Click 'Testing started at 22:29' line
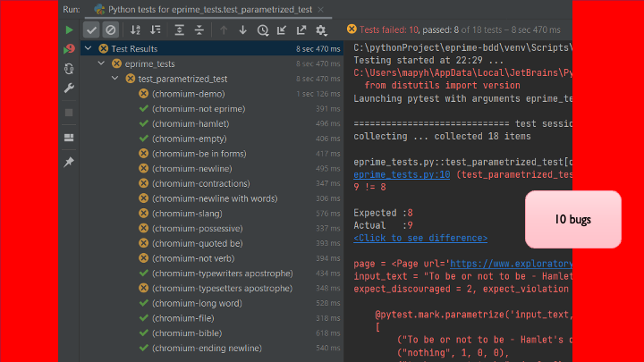The height and width of the screenshot is (362, 644). click(428, 61)
